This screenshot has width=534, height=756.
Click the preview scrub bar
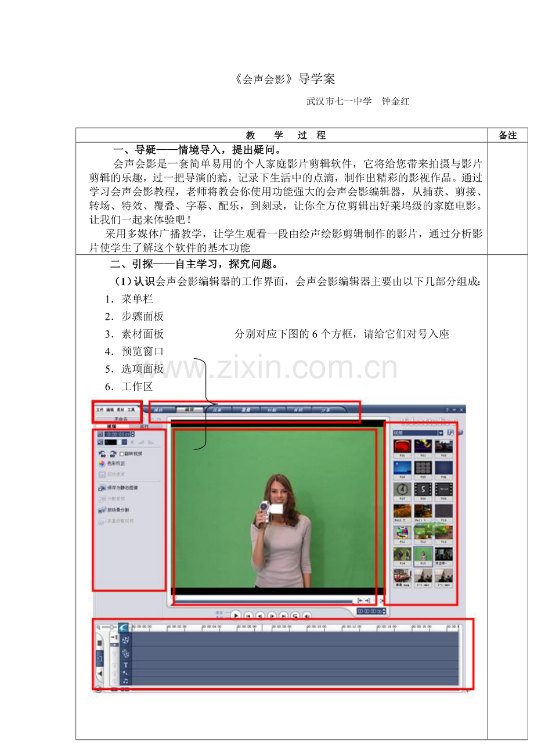264,601
